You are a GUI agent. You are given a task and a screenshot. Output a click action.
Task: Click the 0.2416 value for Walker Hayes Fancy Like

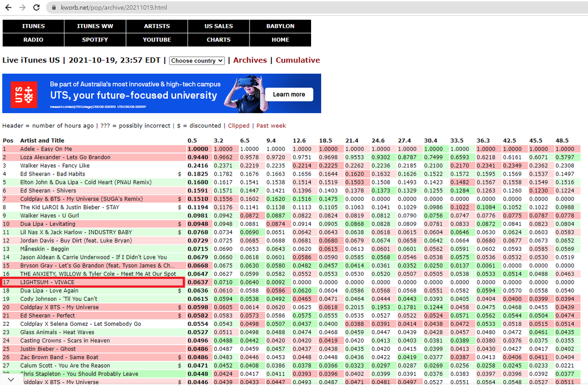tap(198, 166)
